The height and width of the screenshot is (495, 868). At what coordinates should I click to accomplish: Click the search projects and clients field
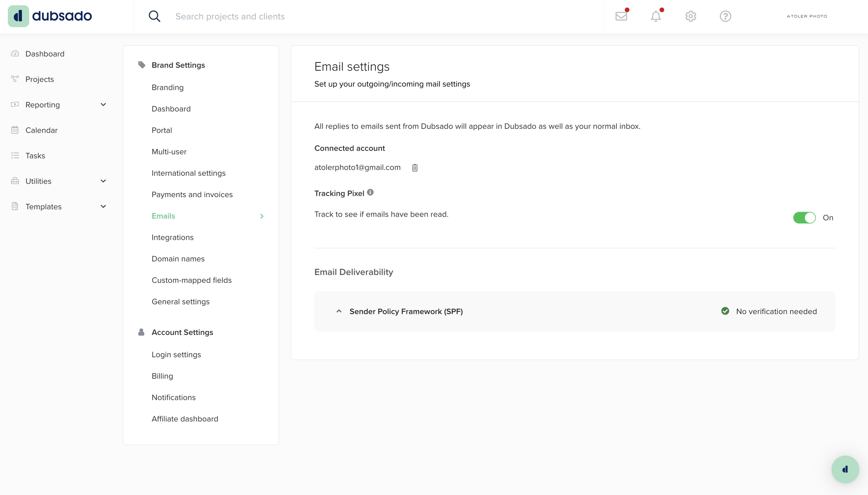pyautogui.click(x=312, y=16)
